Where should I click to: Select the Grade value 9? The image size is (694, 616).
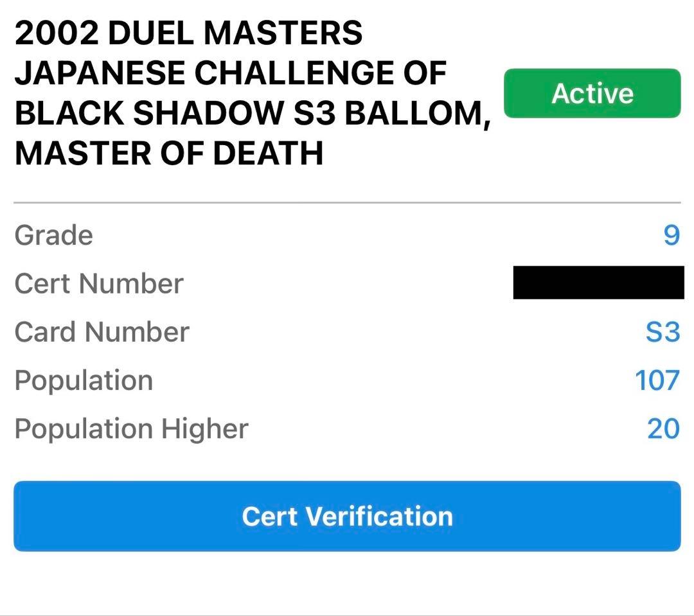(x=671, y=235)
